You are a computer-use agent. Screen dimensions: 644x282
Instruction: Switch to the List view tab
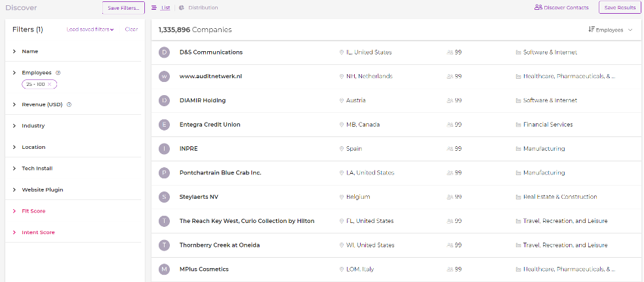165,8
